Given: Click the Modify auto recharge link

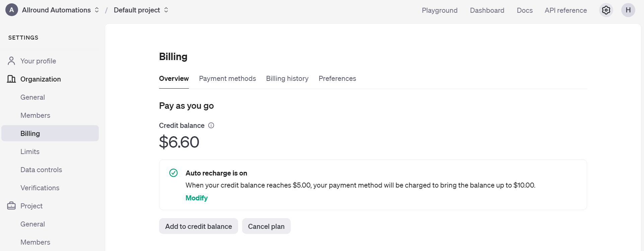Looking at the screenshot, I should tap(197, 198).
